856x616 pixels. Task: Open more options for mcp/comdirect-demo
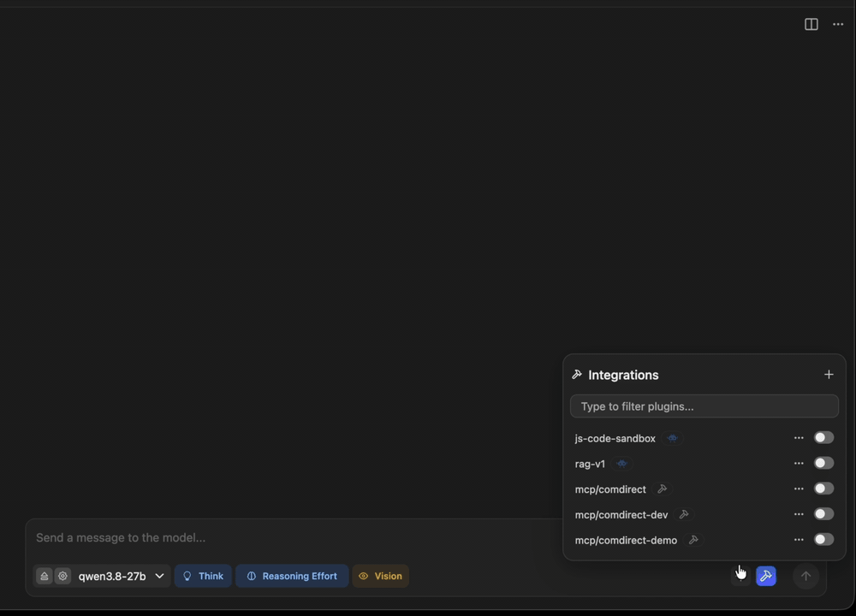click(x=799, y=540)
